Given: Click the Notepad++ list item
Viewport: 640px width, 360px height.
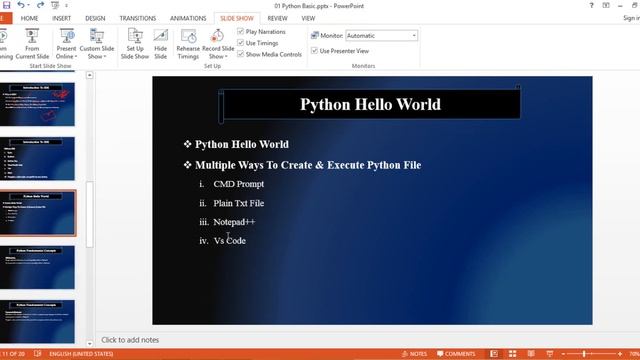Looking at the screenshot, I should [234, 222].
